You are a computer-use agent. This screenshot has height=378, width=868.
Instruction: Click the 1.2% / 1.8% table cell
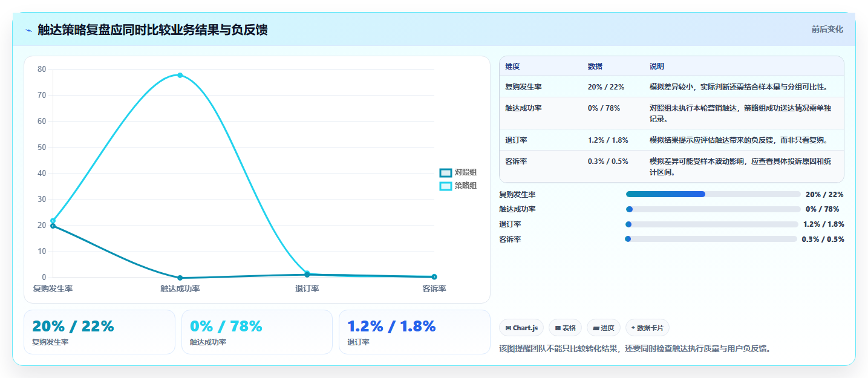tap(608, 140)
